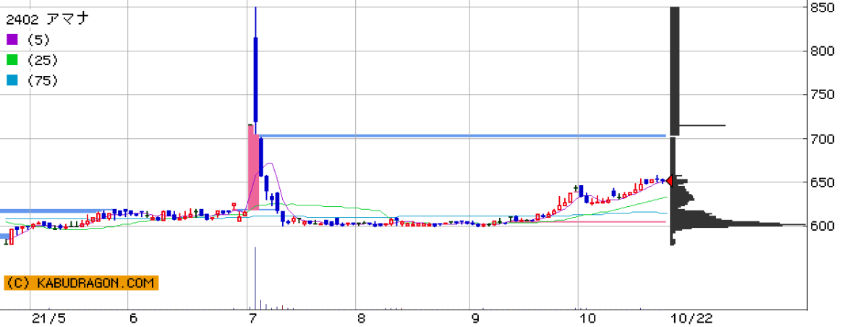Click the pink gap rectangle at July
Screen dimensions: 868x327
253,168
